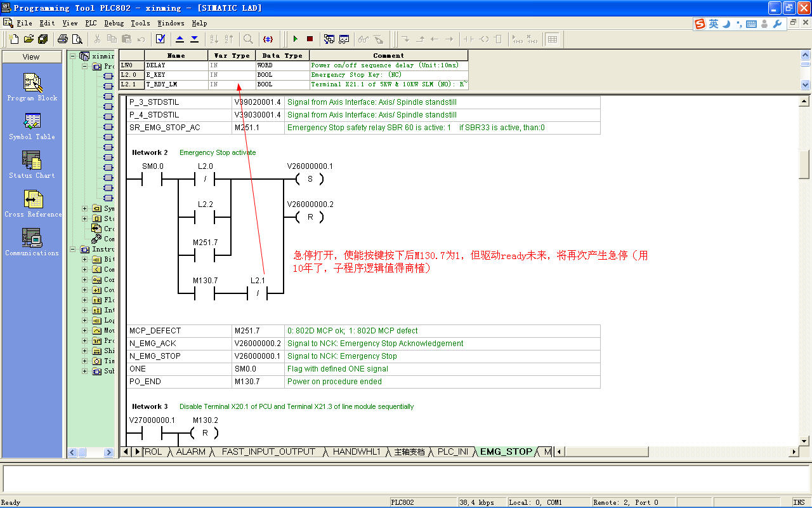The width and height of the screenshot is (812, 508).
Task: Switch to the PLC_INI tab
Action: (453, 452)
